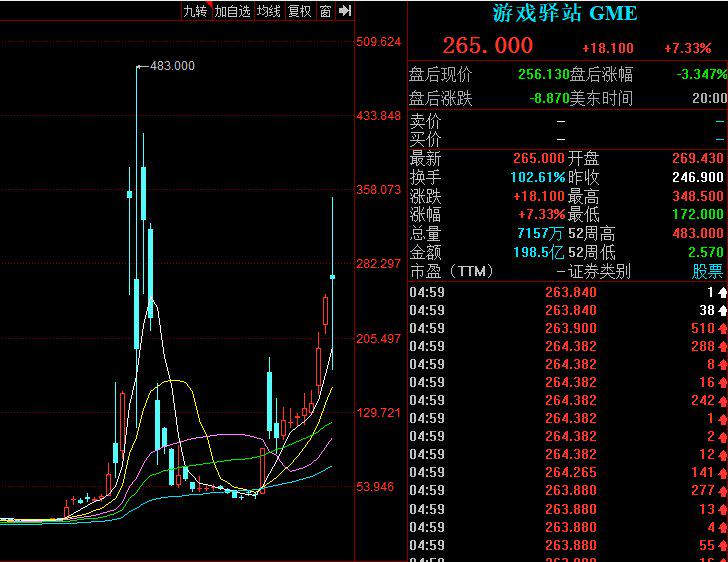
Task: Select tick row with volume 55
Action: 568,545
